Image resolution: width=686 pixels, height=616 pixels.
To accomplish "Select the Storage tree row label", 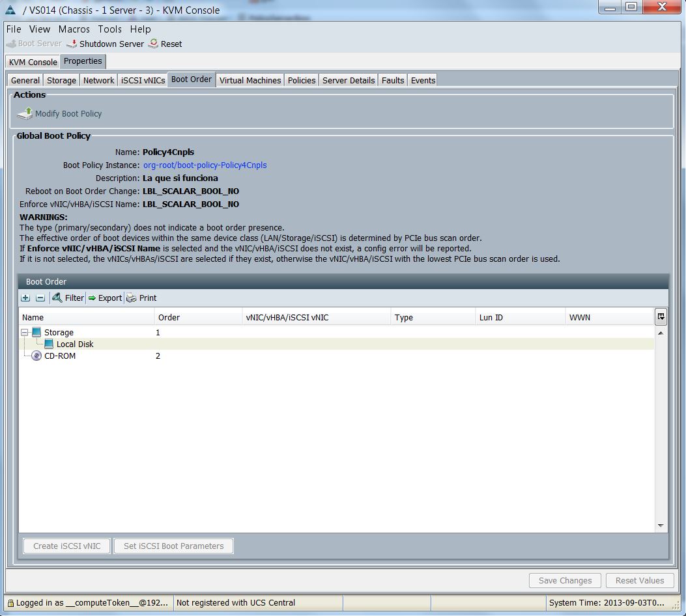I will pyautogui.click(x=59, y=333).
